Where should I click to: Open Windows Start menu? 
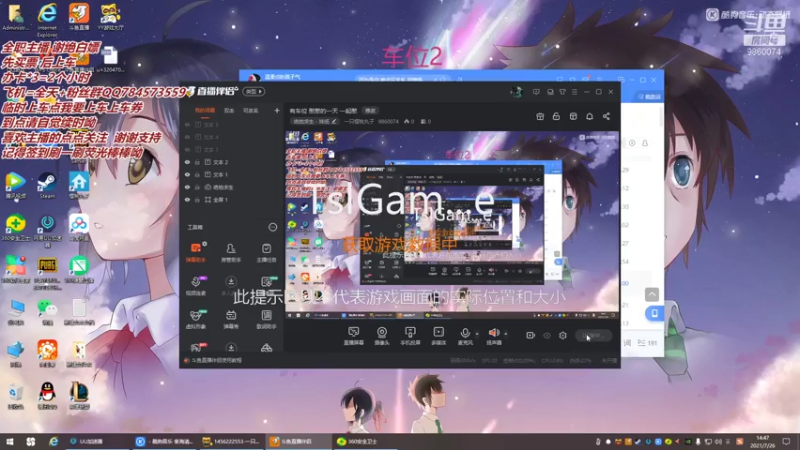(9, 441)
